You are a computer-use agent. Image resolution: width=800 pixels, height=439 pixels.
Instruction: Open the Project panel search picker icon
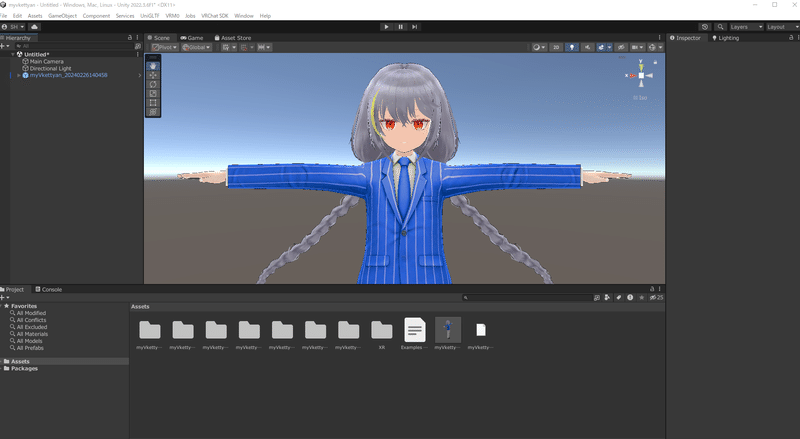(x=596, y=298)
